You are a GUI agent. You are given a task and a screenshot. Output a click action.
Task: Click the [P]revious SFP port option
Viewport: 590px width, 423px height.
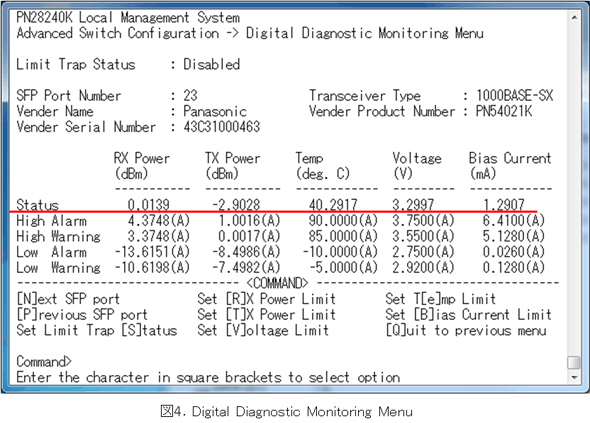pyautogui.click(x=82, y=315)
